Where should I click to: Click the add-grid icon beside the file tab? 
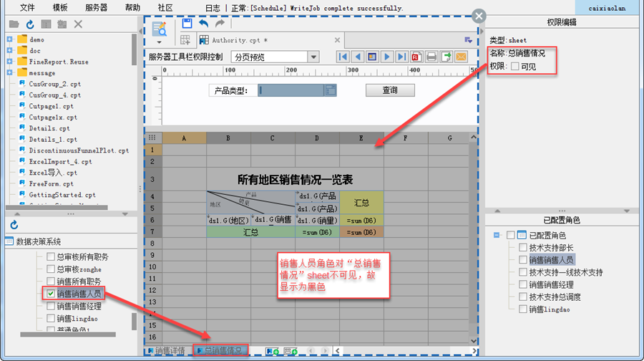click(185, 40)
